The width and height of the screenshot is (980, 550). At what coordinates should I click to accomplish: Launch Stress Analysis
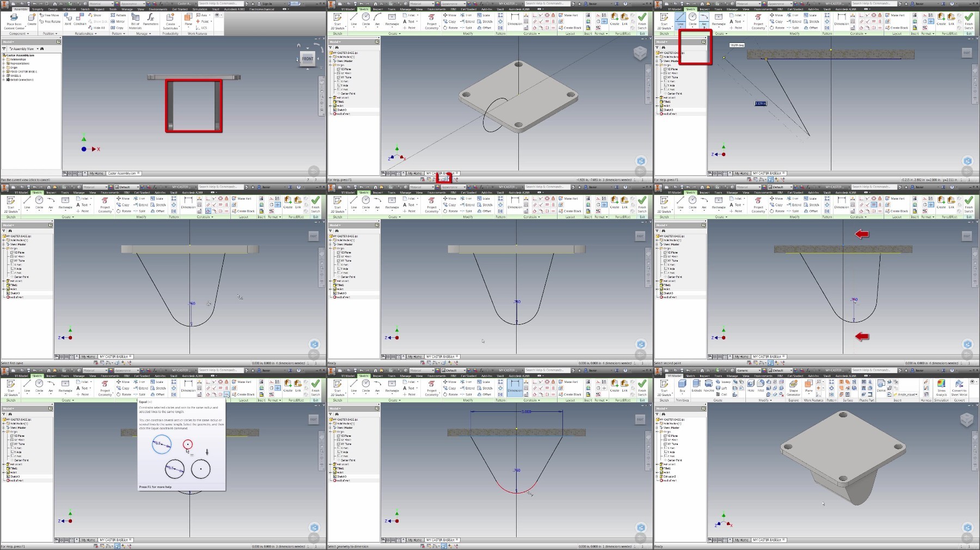tap(941, 387)
